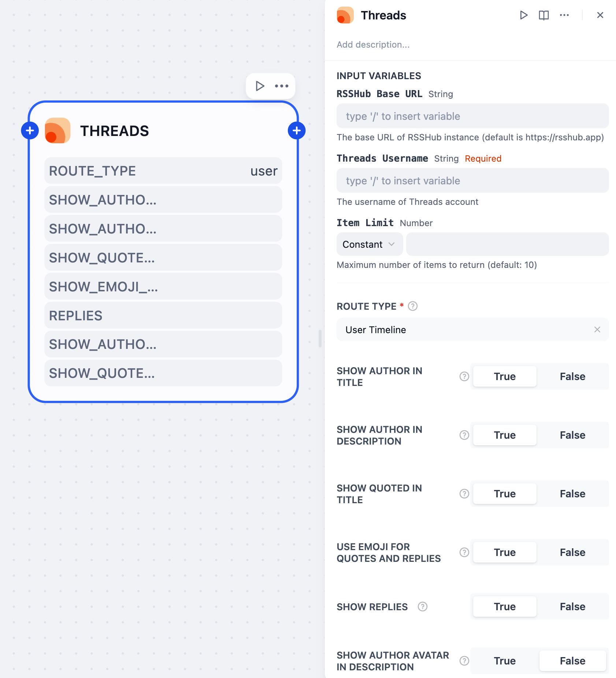Open the Constant type dropdown for Item Limit

(x=369, y=244)
